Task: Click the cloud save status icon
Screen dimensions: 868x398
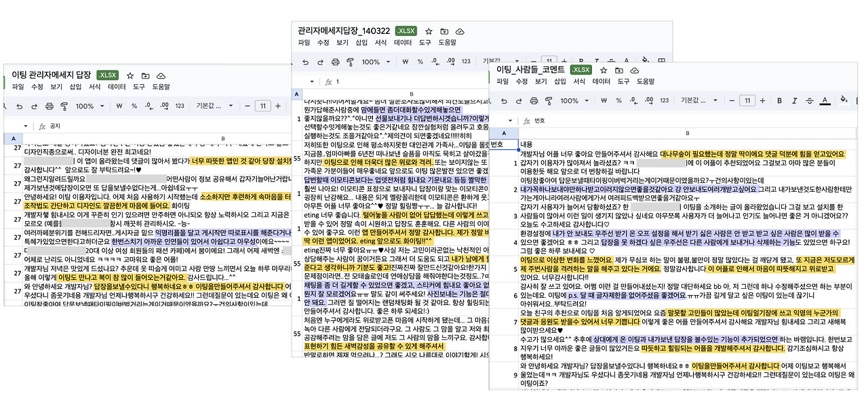Action: pyautogui.click(x=635, y=71)
